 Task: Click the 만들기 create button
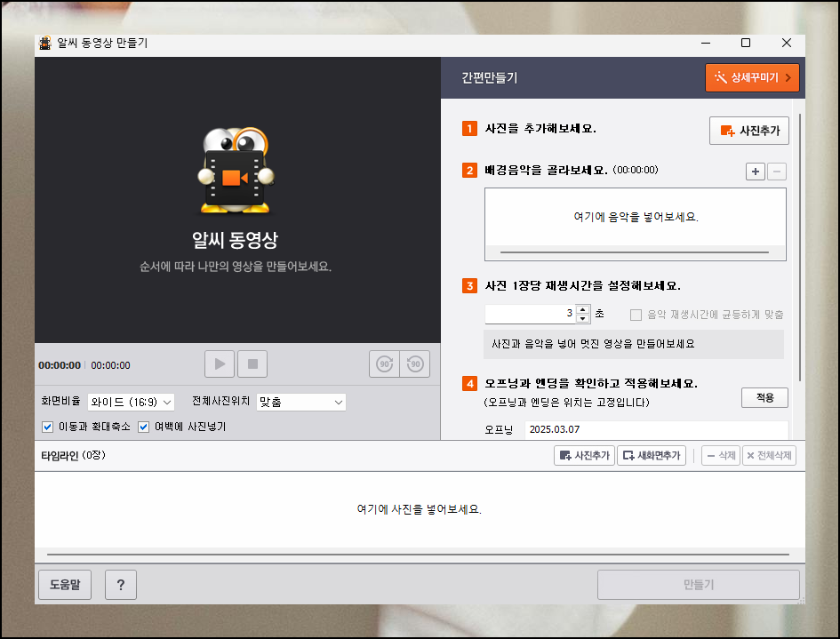pos(699,585)
